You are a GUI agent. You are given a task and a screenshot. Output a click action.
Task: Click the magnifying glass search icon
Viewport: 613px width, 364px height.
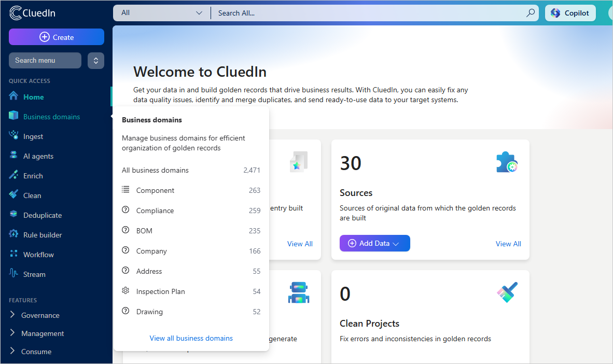click(x=530, y=13)
